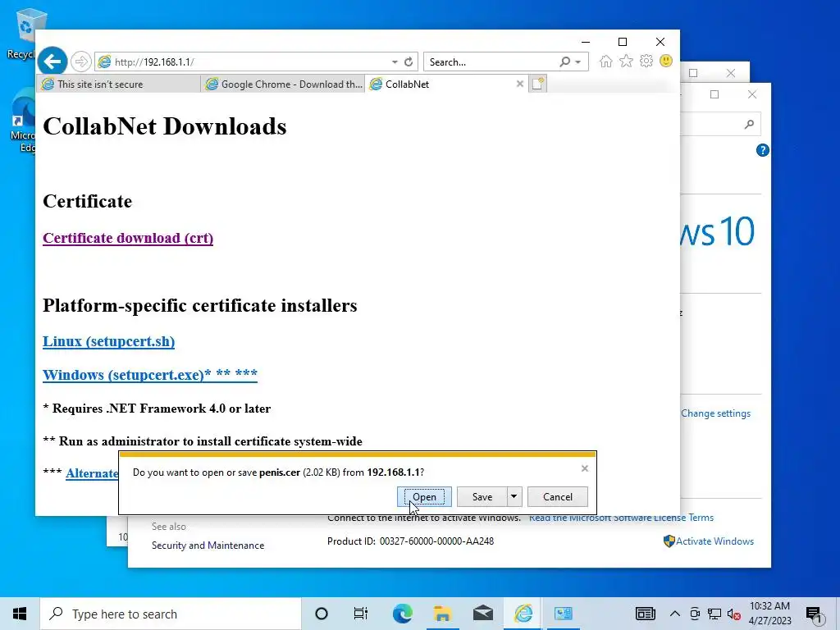Viewport: 840px width, 630px height.
Task: Click Internet Explorer taskbar icon
Action: coord(523,614)
